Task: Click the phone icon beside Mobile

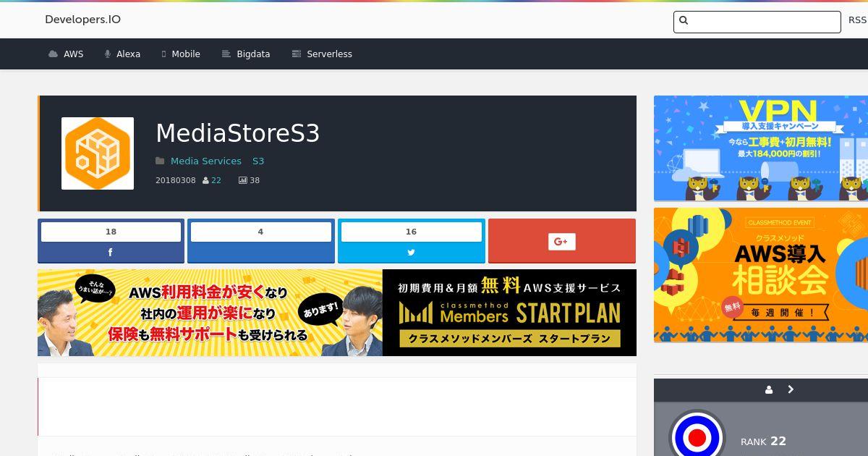Action: point(163,54)
